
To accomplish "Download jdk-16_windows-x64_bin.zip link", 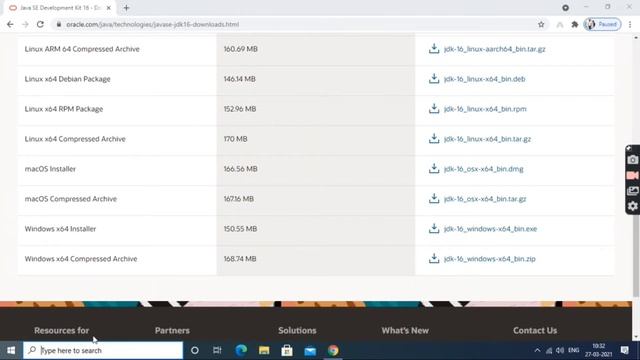I will pos(489,259).
